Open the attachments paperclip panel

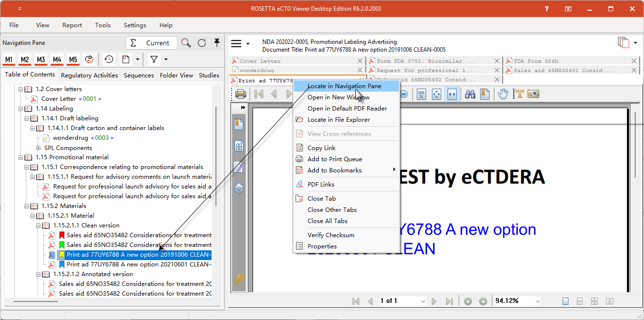point(239,279)
